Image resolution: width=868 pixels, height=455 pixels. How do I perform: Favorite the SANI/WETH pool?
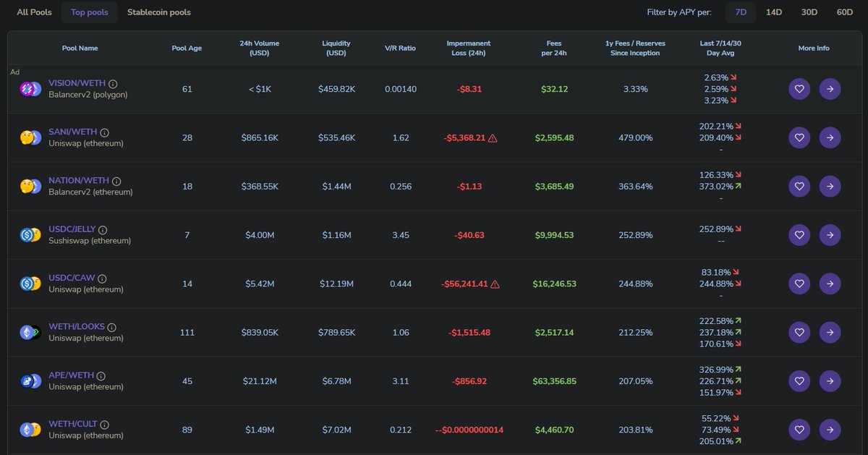799,137
